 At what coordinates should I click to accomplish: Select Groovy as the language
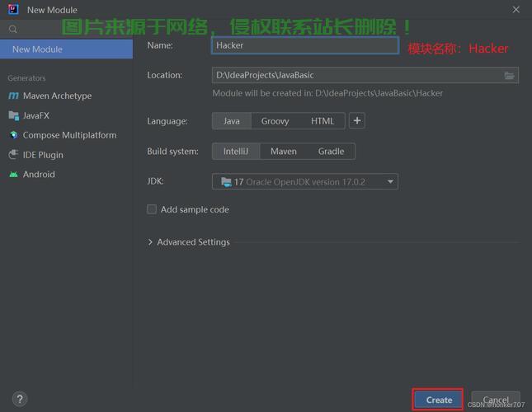click(275, 121)
